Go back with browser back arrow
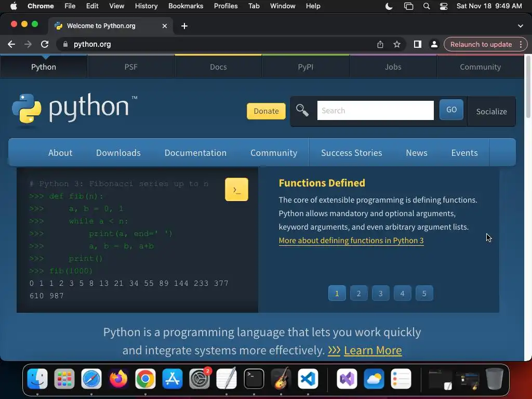532x399 pixels. pos(11,45)
